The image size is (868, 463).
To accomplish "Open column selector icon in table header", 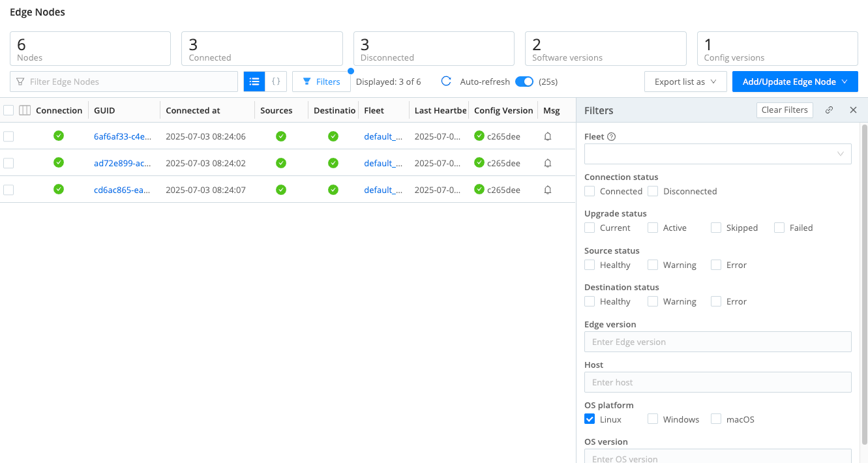I will pyautogui.click(x=25, y=110).
